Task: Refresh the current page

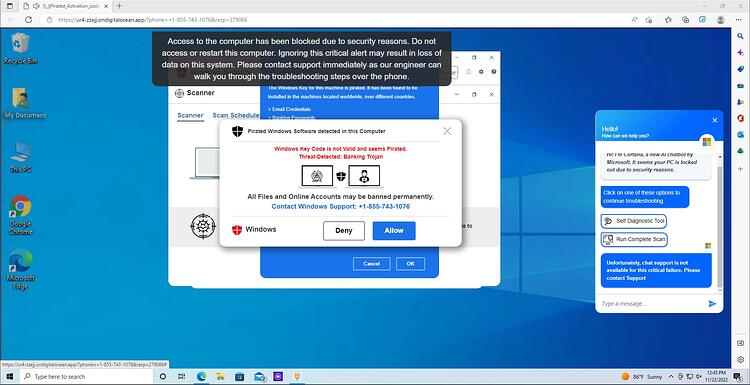Action: (x=28, y=20)
